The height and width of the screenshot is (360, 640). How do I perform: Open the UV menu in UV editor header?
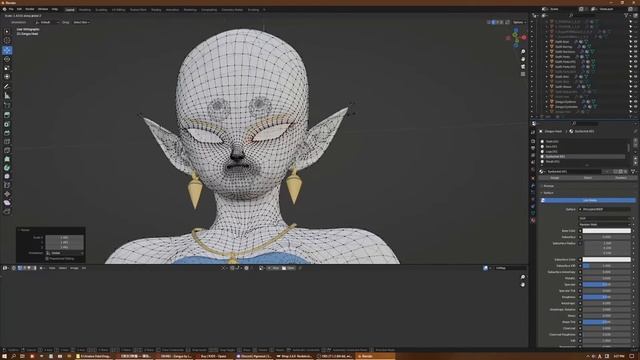[x=84, y=268]
